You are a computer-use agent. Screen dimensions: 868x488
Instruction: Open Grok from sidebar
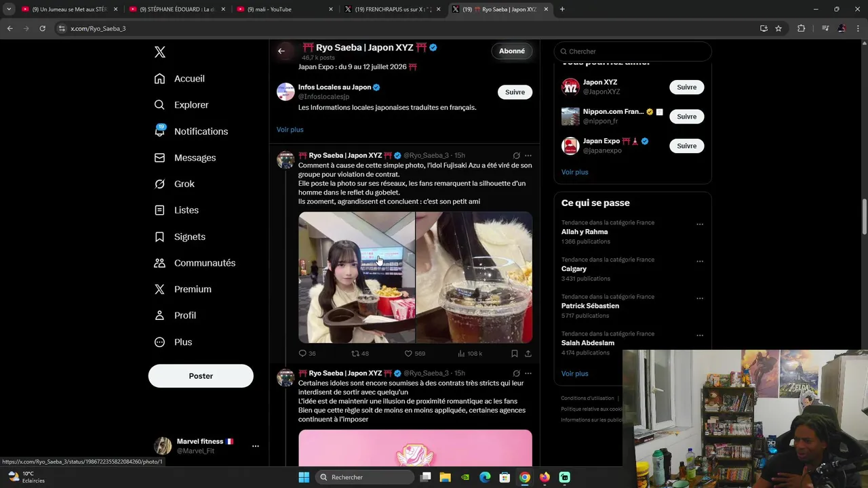(x=174, y=184)
